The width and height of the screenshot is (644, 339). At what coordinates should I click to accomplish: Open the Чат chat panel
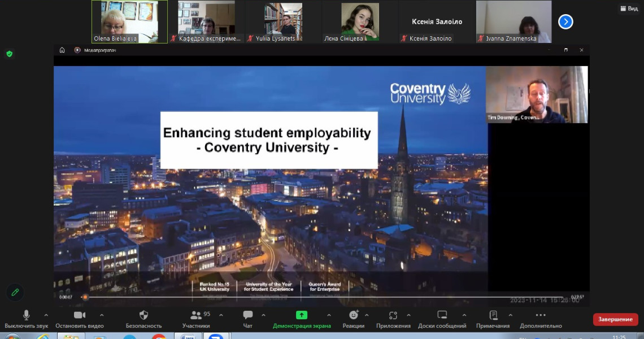pyautogui.click(x=247, y=319)
